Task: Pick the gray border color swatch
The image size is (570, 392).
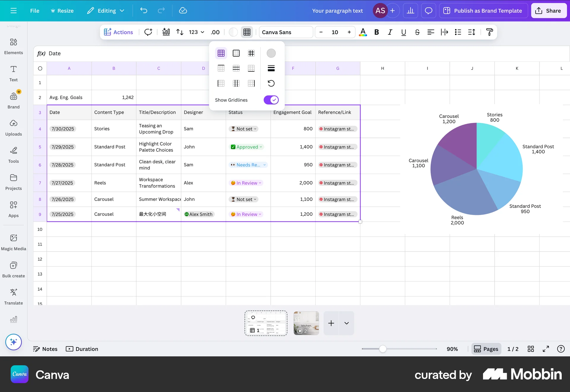Action: (271, 53)
